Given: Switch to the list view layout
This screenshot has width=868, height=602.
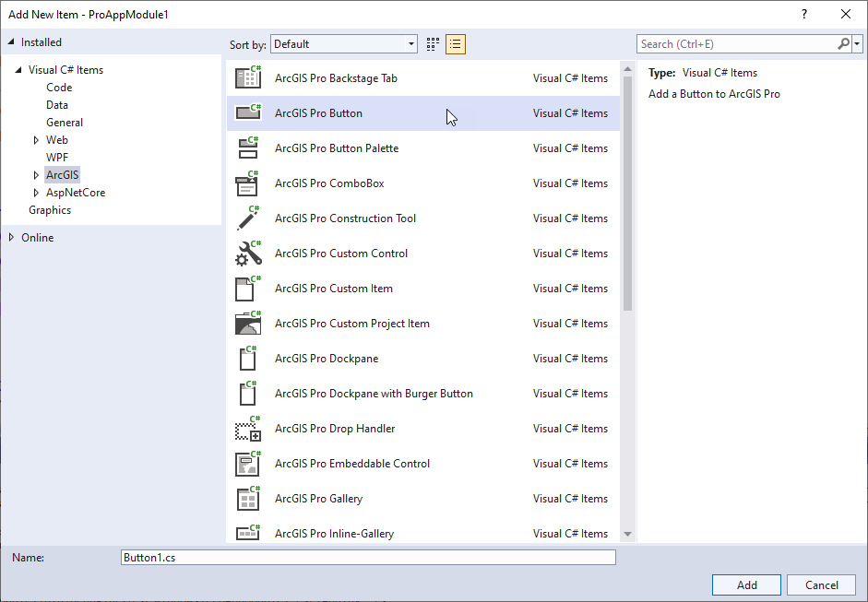Looking at the screenshot, I should (456, 44).
